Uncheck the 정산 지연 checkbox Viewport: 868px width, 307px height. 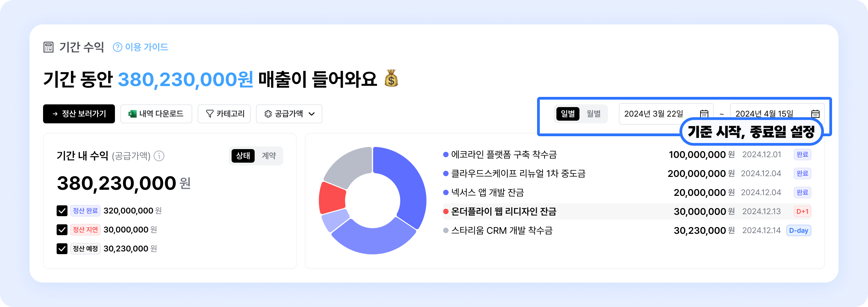62,230
